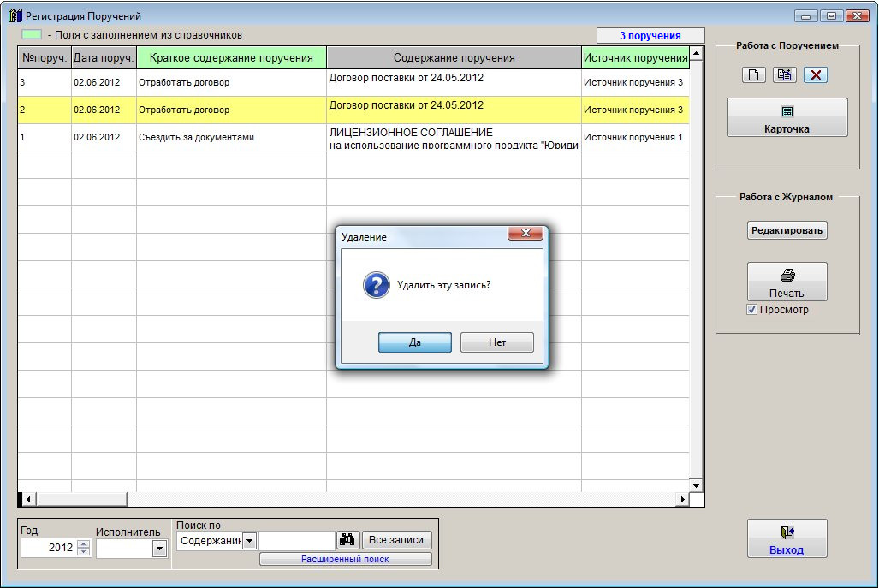
Task: Open the Исполнитель dropdown
Action: coord(159,549)
